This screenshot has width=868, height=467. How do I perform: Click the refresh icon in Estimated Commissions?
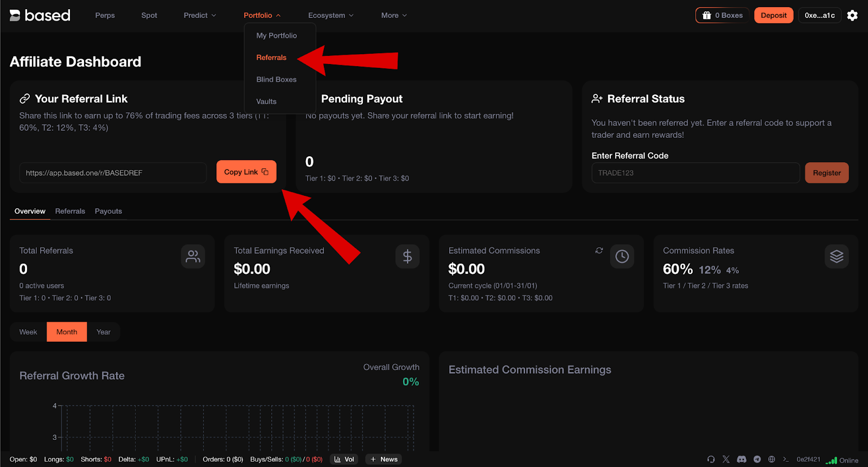tap(599, 251)
